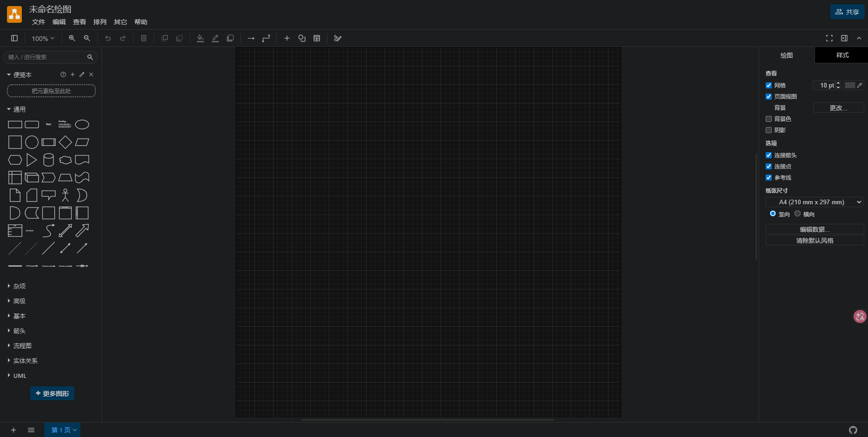Pick the actor stick figure shape
This screenshot has width=868, height=437.
pyautogui.click(x=65, y=195)
